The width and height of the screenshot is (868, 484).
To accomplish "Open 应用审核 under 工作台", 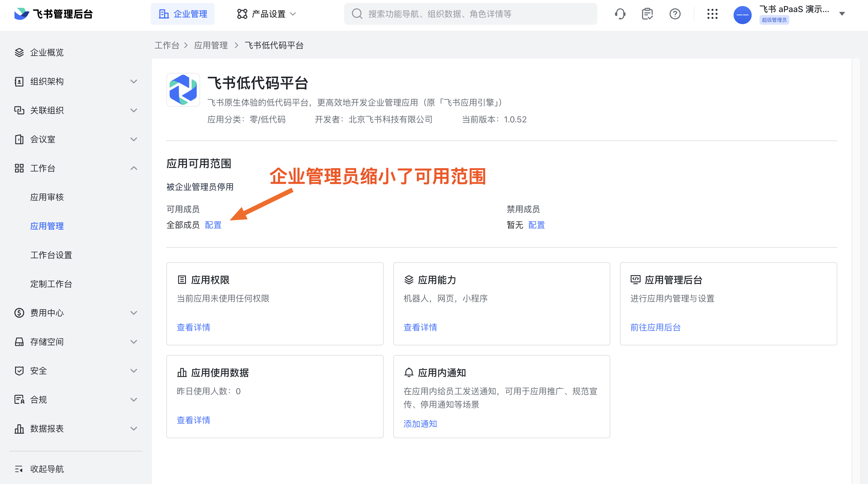I will (x=47, y=197).
